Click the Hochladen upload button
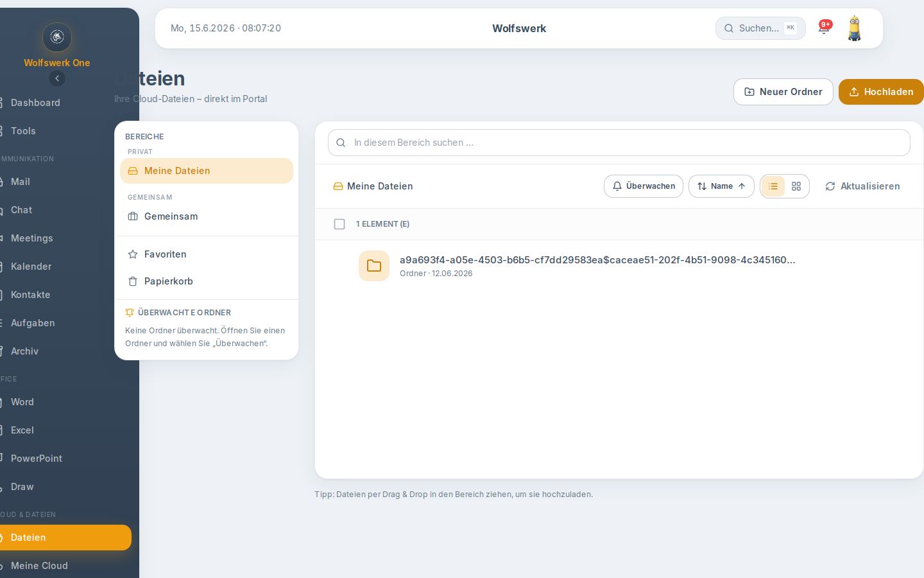The height and width of the screenshot is (578, 924). (881, 92)
